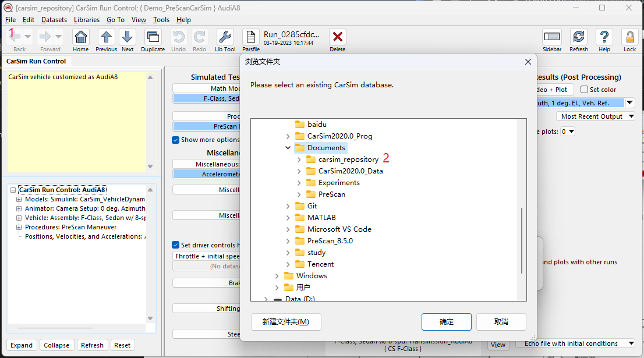Viewport: 644px width, 358px height.
Task: Click the Reset button
Action: point(122,345)
